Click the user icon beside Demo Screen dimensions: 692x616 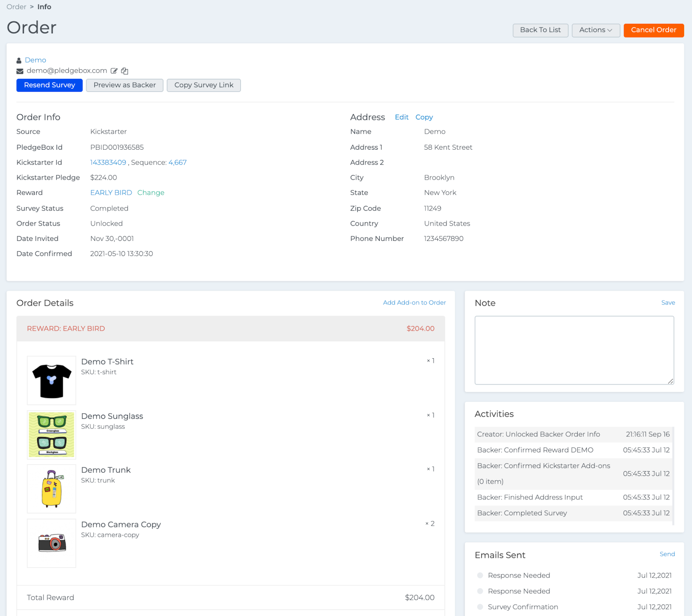(x=19, y=61)
